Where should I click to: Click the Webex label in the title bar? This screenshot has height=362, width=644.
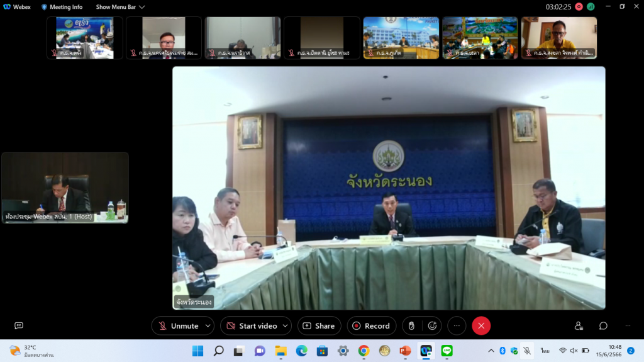click(x=18, y=7)
